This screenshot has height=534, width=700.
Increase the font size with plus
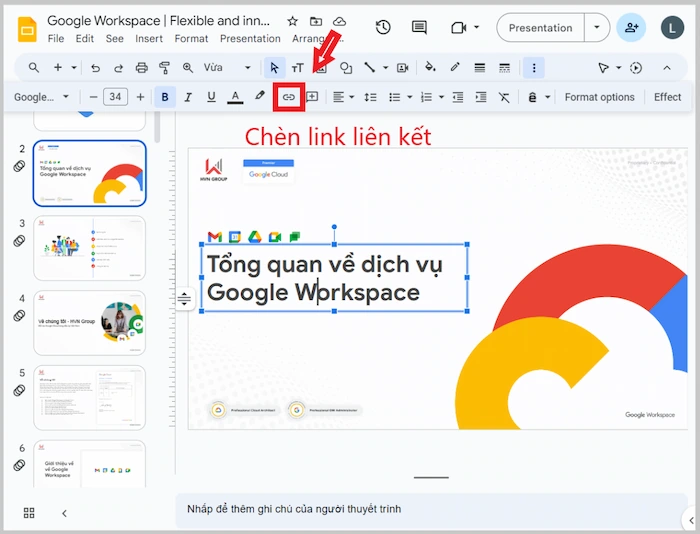[x=140, y=97]
